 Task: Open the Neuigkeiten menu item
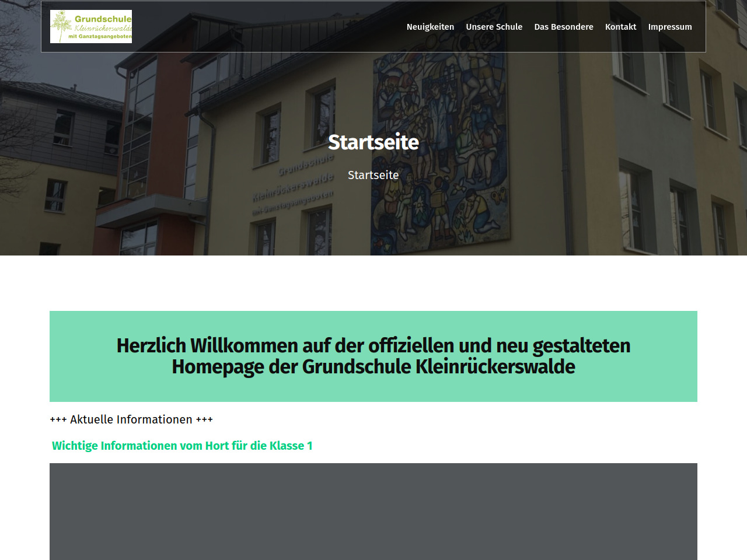(430, 27)
